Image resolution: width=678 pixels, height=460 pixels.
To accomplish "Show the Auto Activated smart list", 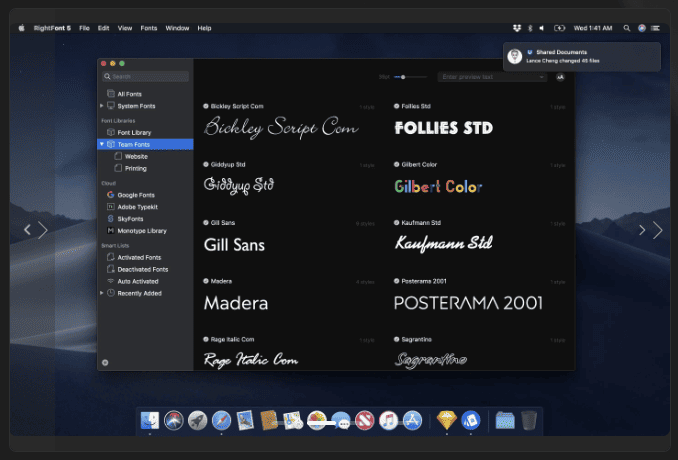I will 138,281.
